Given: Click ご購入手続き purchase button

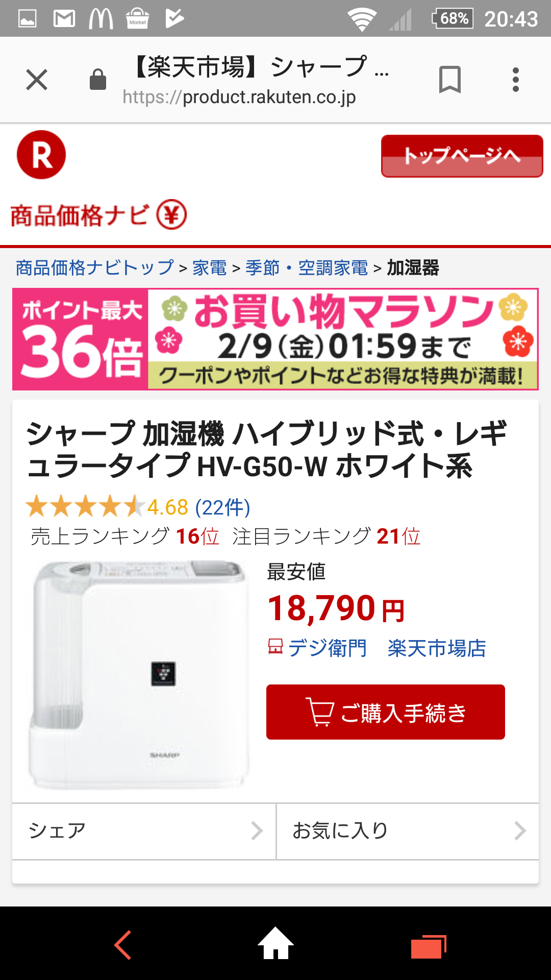Looking at the screenshot, I should click(386, 712).
